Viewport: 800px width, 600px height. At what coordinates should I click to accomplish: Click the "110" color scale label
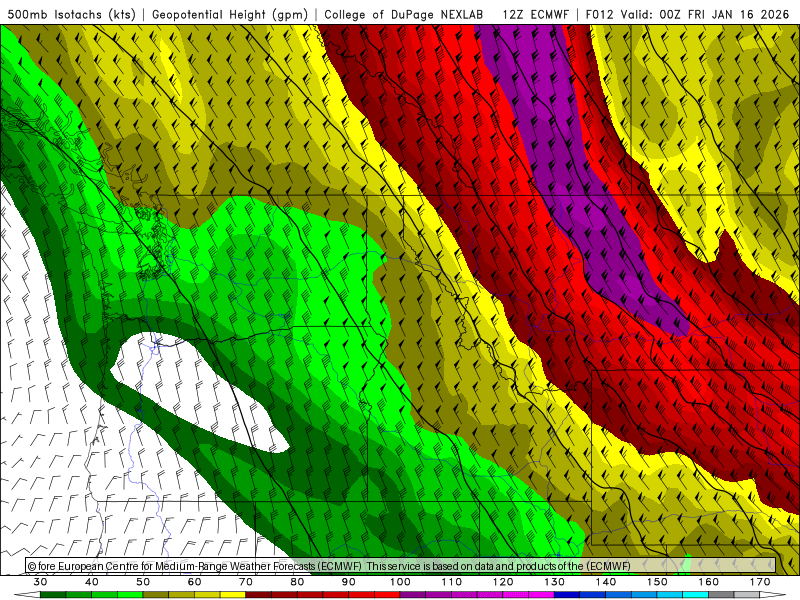(452, 582)
